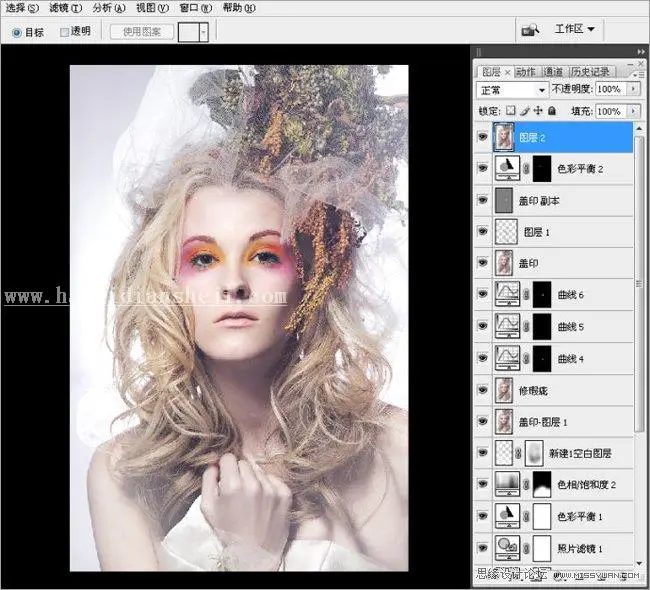Screen dimensions: 650x590
Task: Enable the 透明 checkbox
Action: 64,32
